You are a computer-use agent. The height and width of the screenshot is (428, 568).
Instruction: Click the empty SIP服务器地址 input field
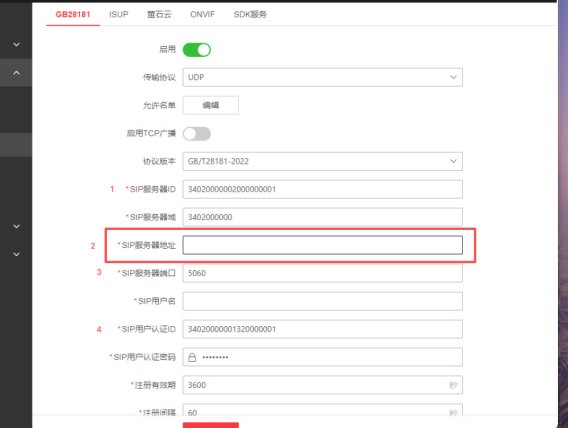[x=322, y=245]
